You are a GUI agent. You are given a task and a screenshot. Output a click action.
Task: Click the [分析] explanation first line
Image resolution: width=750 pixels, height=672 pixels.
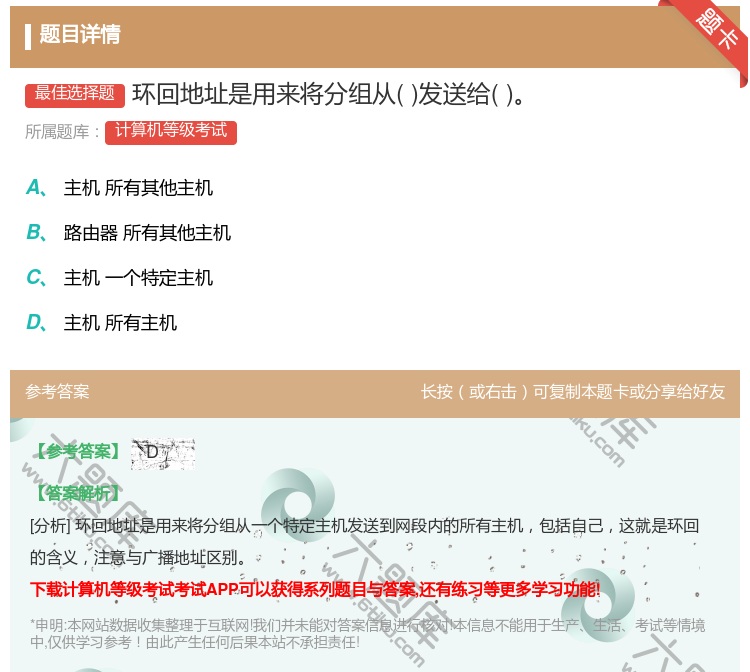364,526
